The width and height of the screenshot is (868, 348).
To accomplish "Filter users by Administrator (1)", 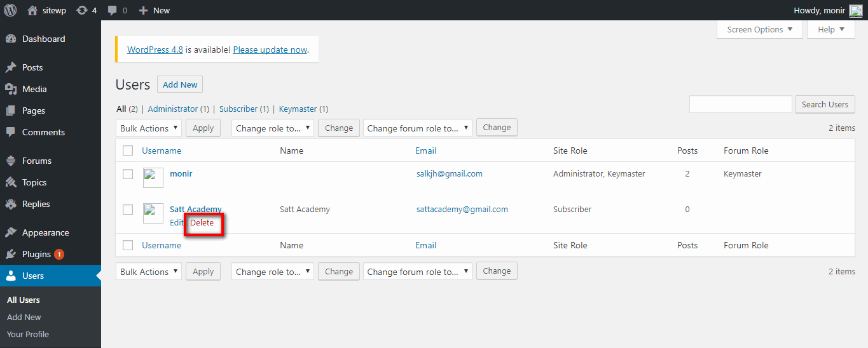I will [178, 109].
